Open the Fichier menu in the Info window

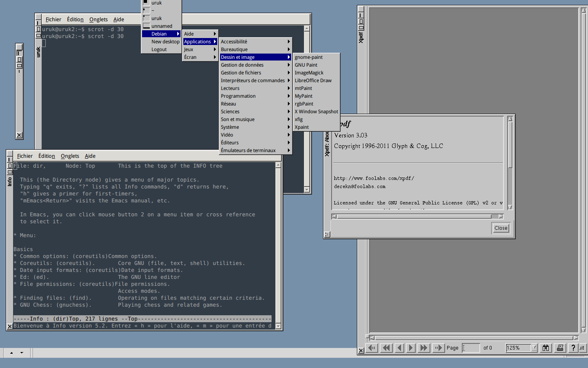click(24, 156)
